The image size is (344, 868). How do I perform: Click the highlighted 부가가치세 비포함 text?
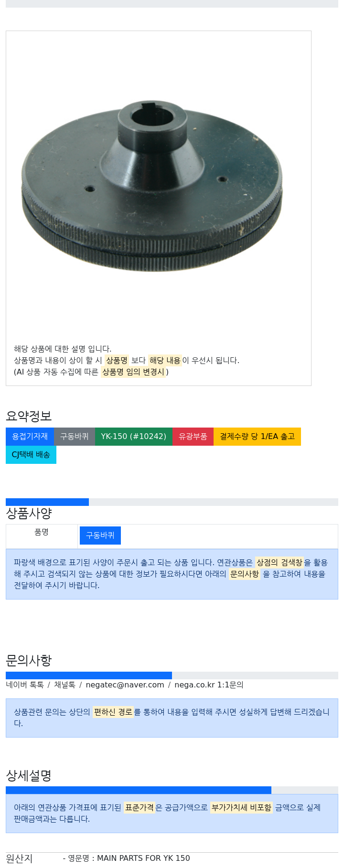pos(241,808)
